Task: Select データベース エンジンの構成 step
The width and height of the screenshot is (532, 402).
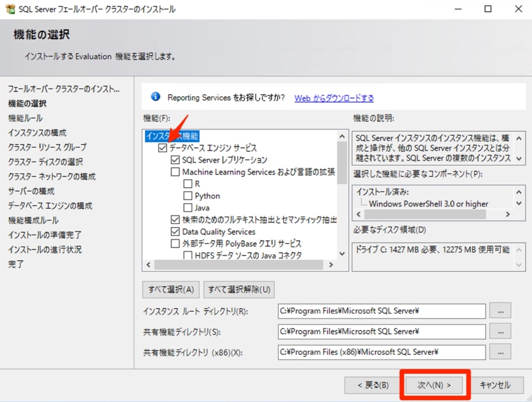Action: [50, 205]
